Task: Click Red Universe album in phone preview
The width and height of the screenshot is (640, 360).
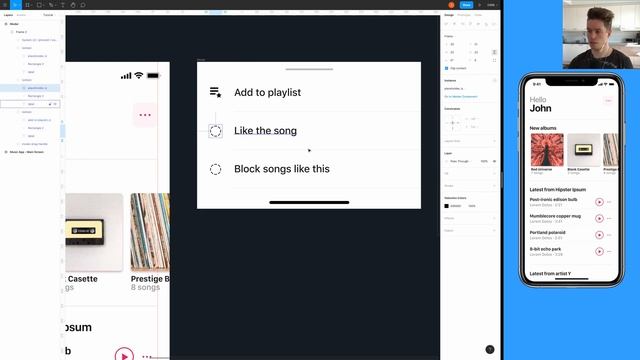Action: (x=547, y=149)
